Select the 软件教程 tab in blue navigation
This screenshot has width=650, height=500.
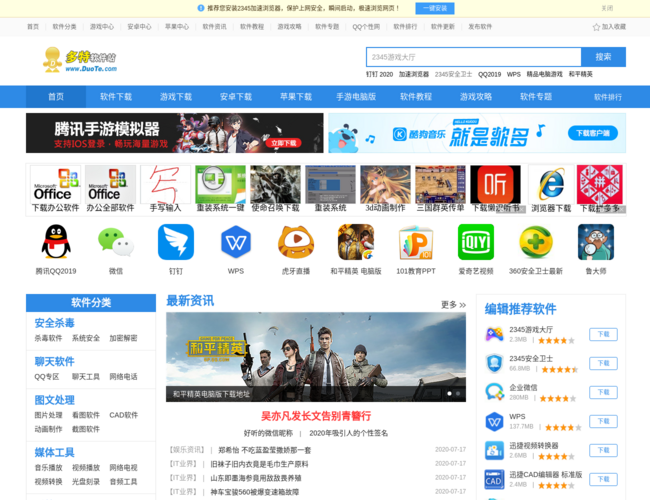point(416,97)
